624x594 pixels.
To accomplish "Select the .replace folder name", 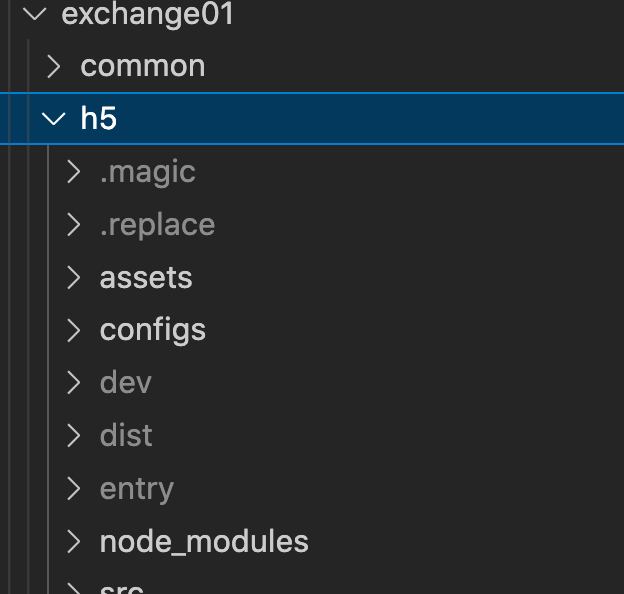I will tap(157, 224).
